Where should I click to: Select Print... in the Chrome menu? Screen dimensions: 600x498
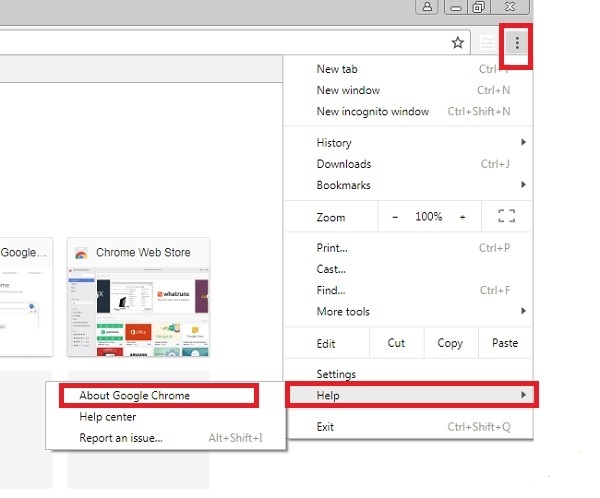point(408,248)
